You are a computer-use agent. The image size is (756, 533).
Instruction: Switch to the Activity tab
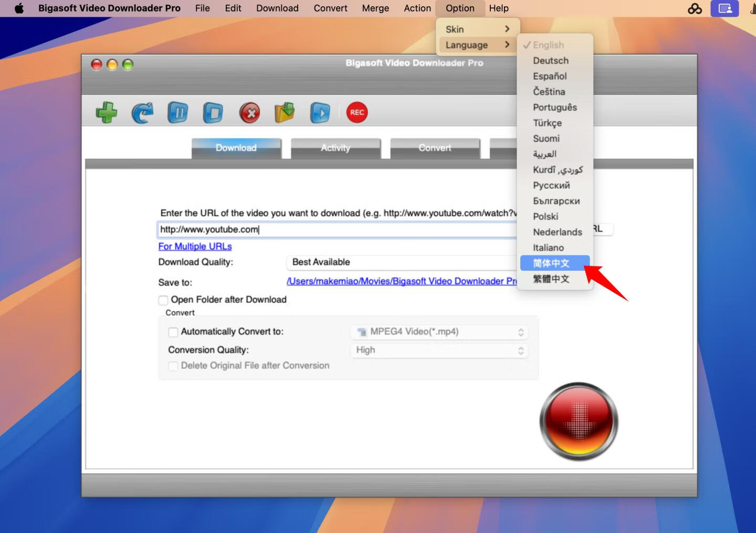(335, 148)
